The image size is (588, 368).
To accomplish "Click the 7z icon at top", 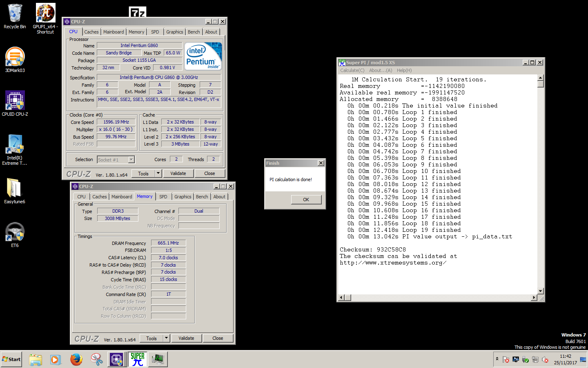I will point(137,12).
